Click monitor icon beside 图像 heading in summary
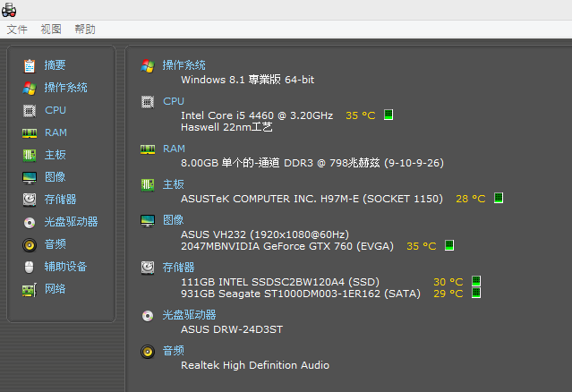The width and height of the screenshot is (572, 392). click(x=148, y=221)
